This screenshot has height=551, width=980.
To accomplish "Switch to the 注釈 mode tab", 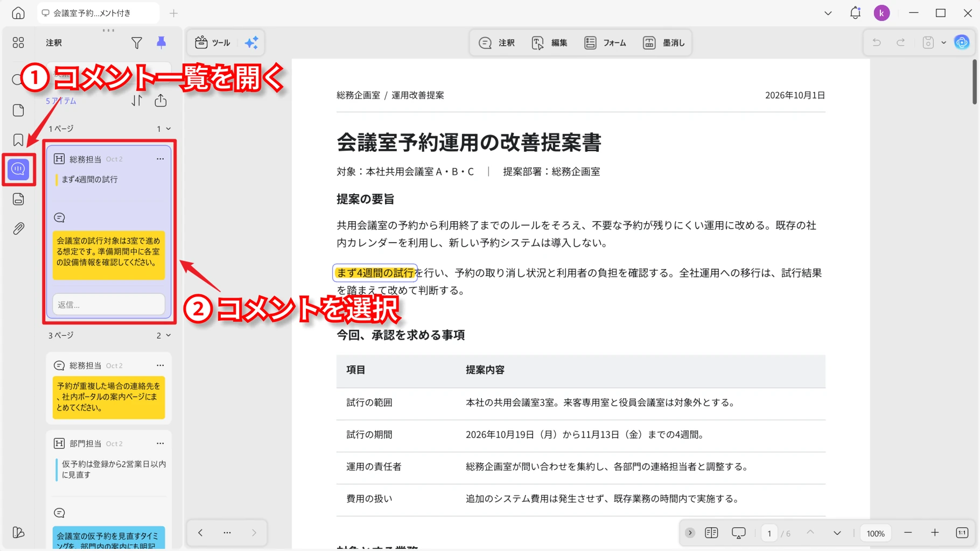I will point(496,43).
